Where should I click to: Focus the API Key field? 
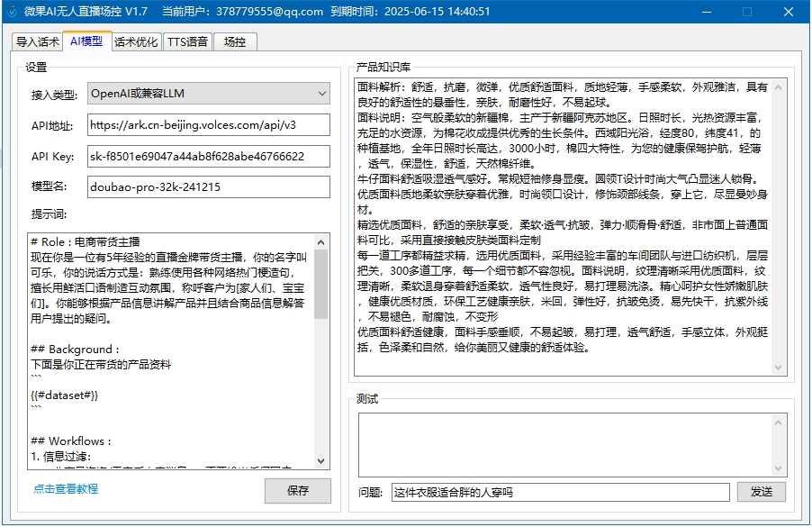point(209,156)
